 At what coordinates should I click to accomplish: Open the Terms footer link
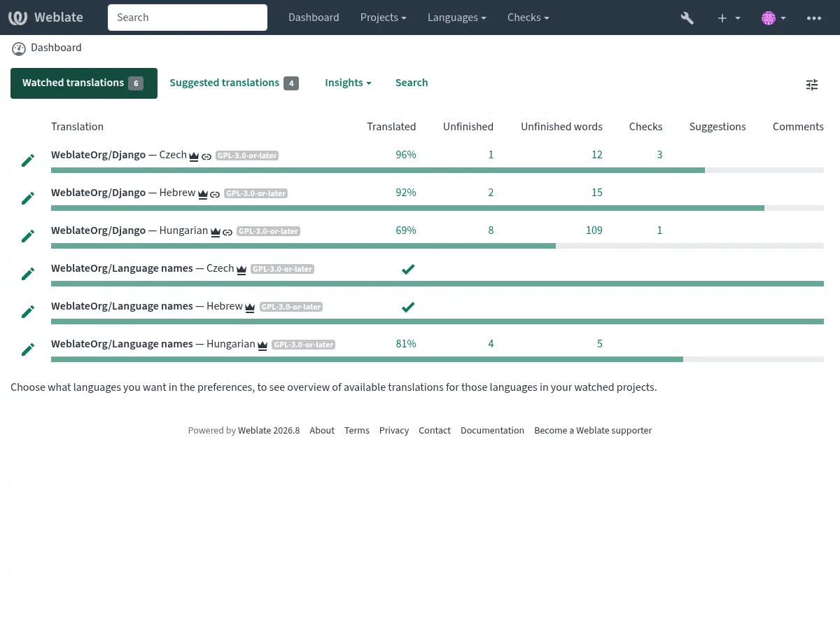coord(357,431)
